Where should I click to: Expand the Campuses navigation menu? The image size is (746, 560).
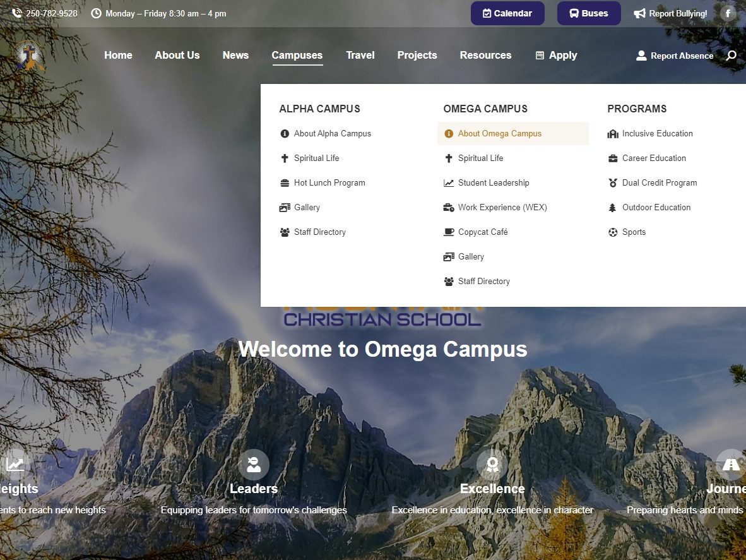[297, 56]
